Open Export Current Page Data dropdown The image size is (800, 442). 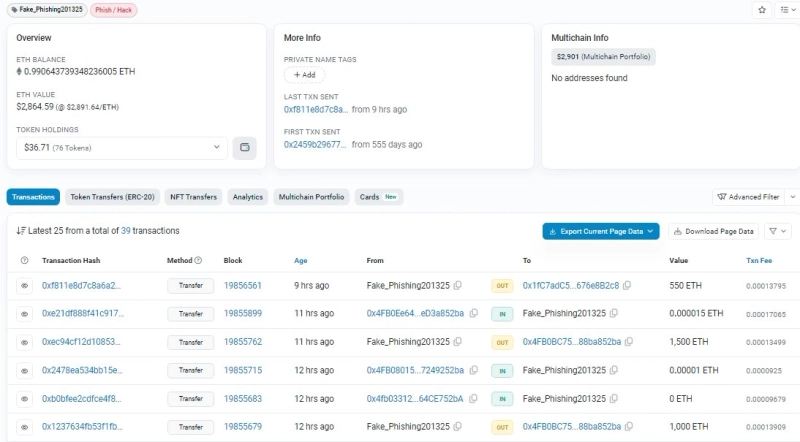[x=601, y=231]
